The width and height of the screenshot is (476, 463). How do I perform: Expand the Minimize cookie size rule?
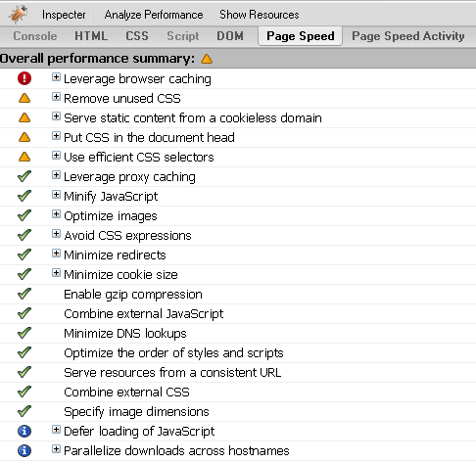click(x=56, y=273)
